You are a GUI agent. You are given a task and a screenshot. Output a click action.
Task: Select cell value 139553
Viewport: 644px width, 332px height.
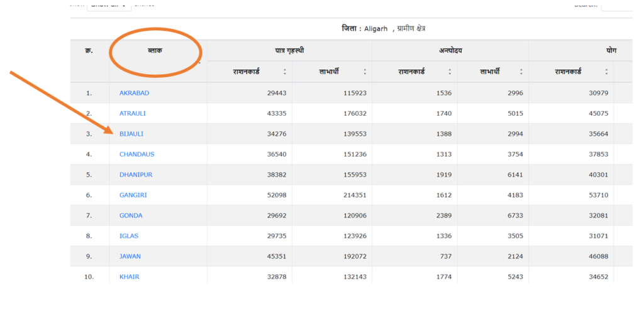355,134
